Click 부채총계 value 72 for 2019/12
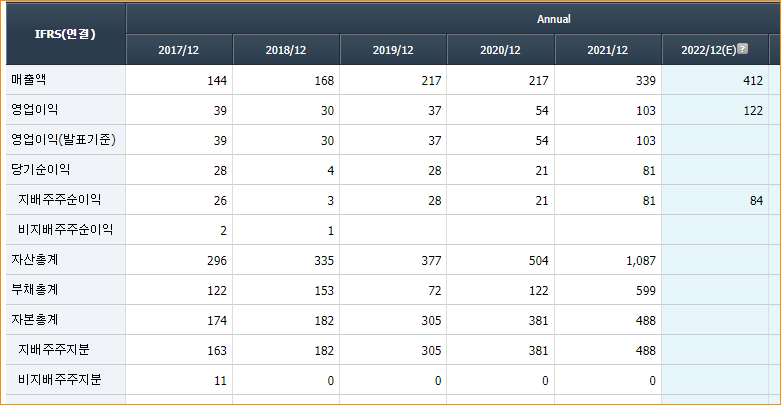The height and width of the screenshot is (405, 781). [435, 290]
